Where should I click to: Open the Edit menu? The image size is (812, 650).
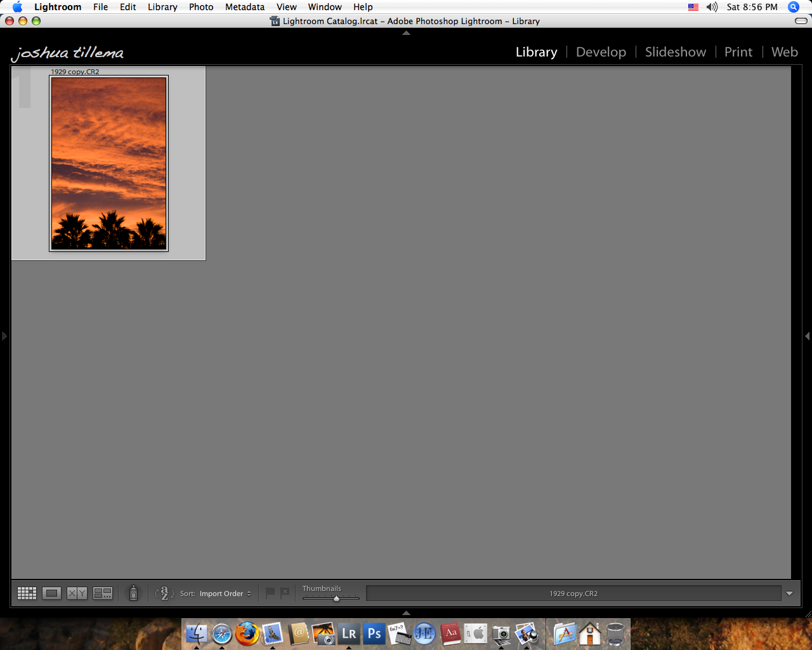128,7
